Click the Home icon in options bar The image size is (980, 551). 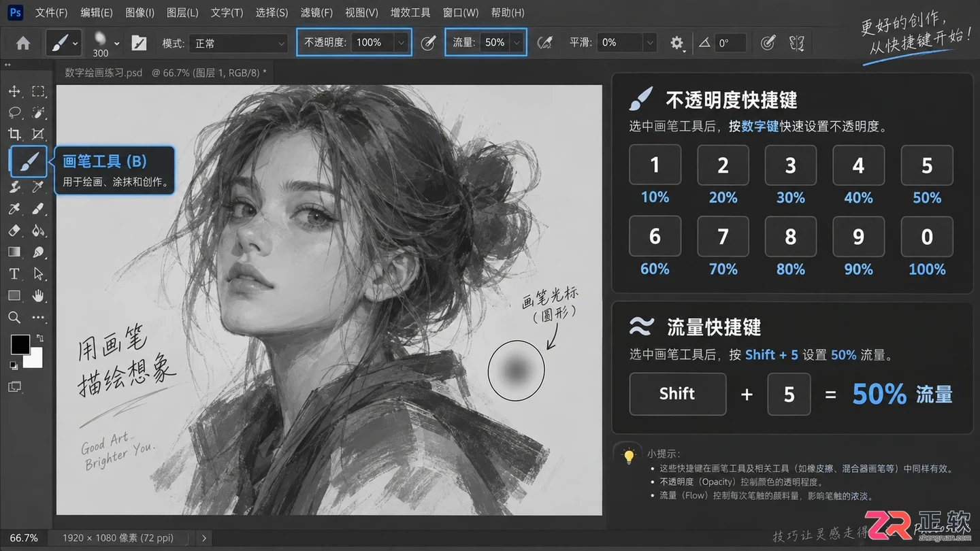coord(23,43)
